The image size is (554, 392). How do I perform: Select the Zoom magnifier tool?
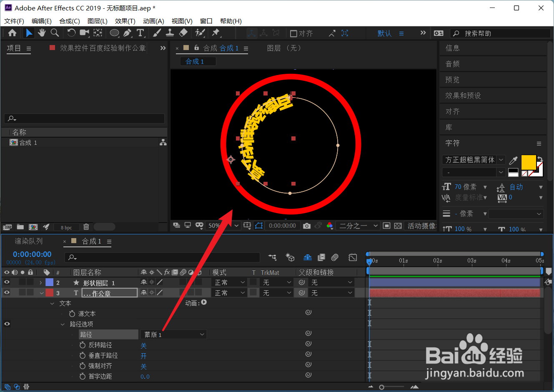pyautogui.click(x=55, y=33)
